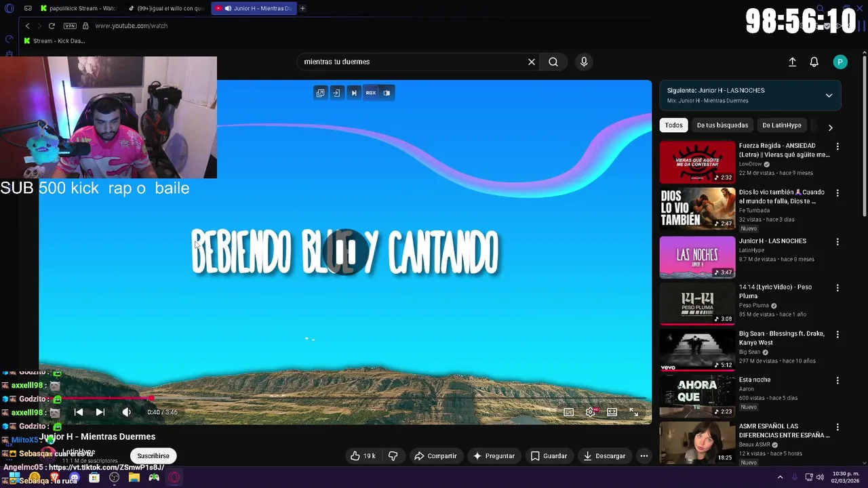Open the account avatar with letter P
The image size is (868, 488).
pos(840,62)
